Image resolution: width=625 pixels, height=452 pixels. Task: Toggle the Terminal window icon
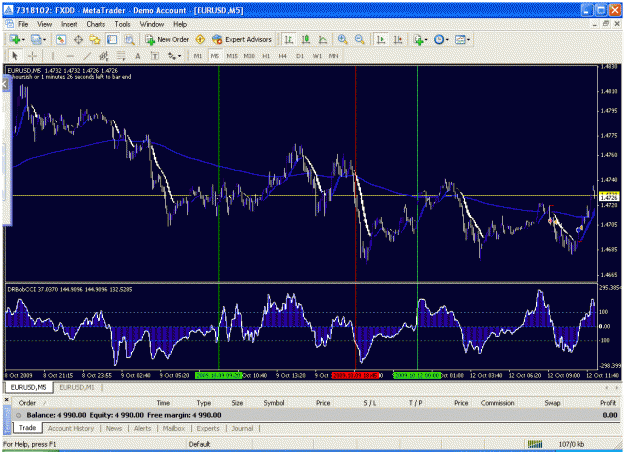[x=112, y=39]
